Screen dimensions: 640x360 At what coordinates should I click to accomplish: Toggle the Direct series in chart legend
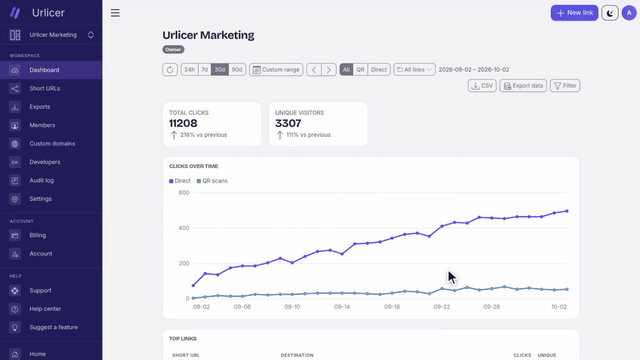[x=180, y=181]
